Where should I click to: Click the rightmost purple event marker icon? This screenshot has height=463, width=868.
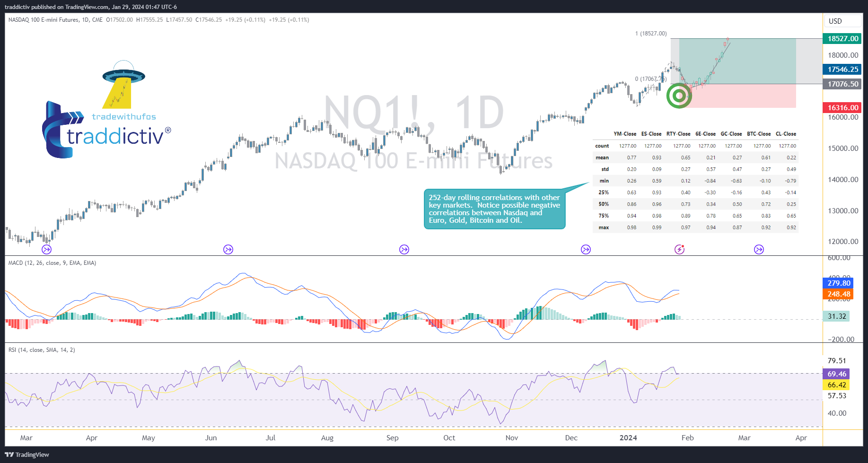(x=759, y=249)
